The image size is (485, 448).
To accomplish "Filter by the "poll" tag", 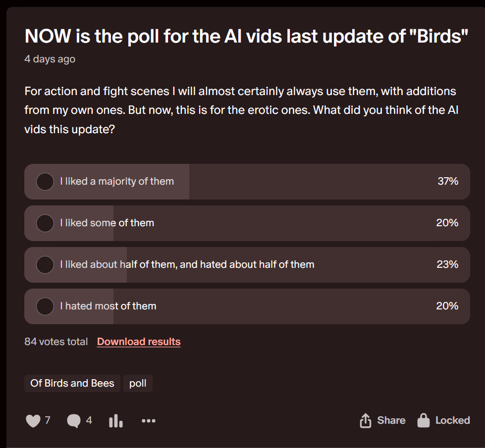I will point(138,383).
